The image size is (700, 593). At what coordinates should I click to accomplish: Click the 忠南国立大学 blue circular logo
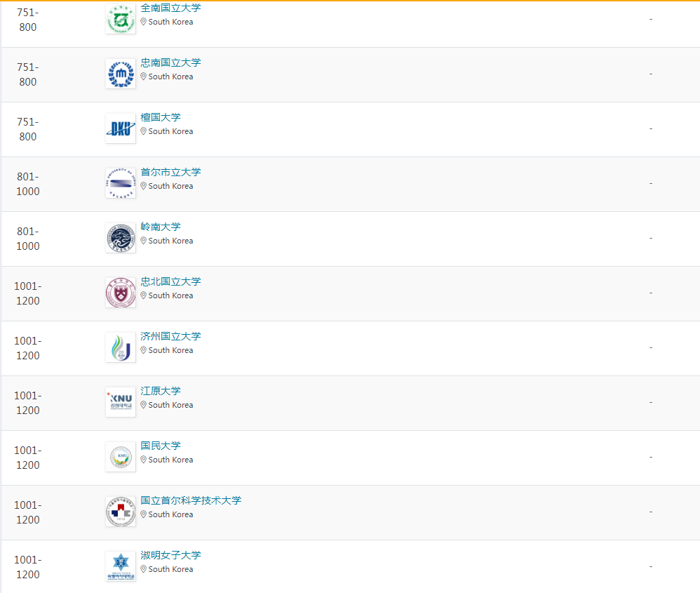[121, 73]
